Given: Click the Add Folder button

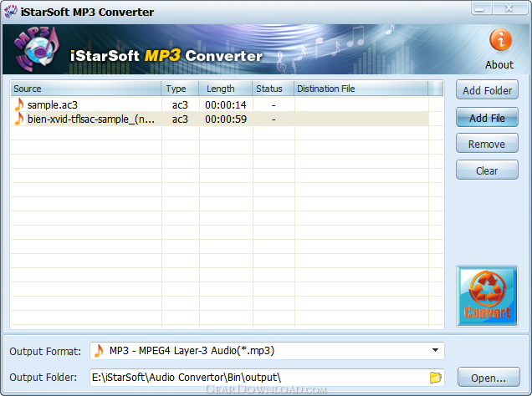Looking at the screenshot, I should [x=487, y=90].
